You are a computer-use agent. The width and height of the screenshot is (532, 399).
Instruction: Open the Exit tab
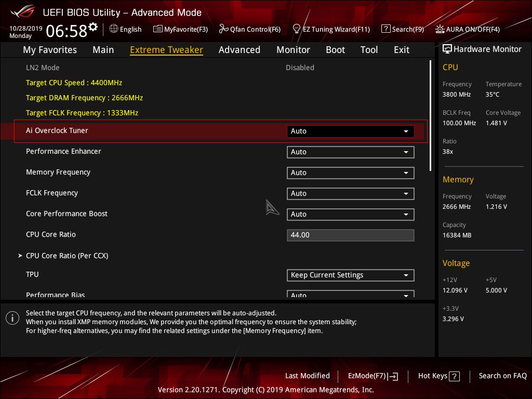pos(402,49)
